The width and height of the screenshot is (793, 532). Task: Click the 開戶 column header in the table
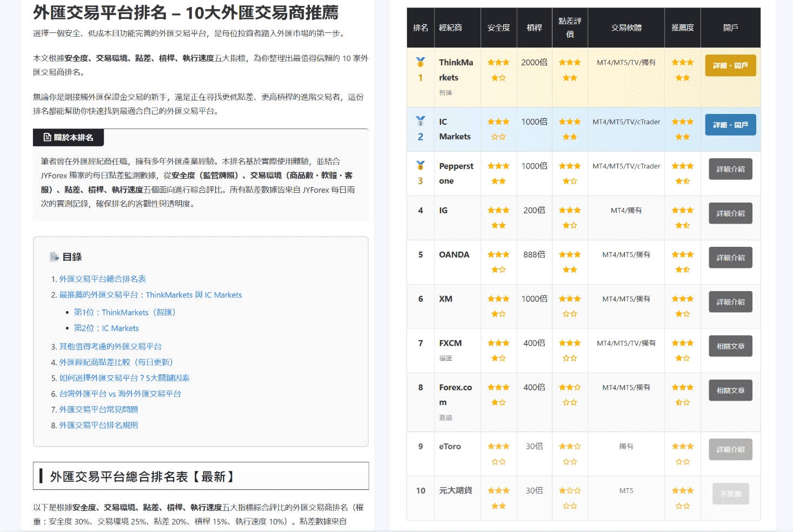730,28
